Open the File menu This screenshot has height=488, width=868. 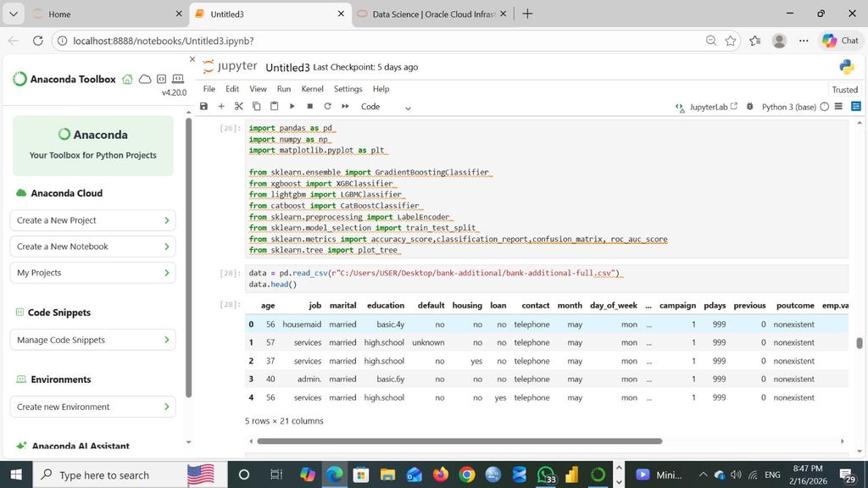point(209,88)
